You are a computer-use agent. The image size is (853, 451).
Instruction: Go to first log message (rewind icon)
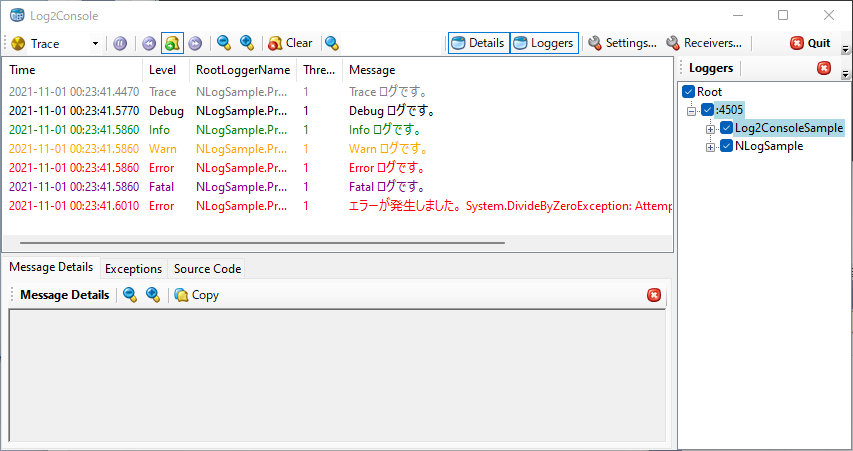[149, 43]
